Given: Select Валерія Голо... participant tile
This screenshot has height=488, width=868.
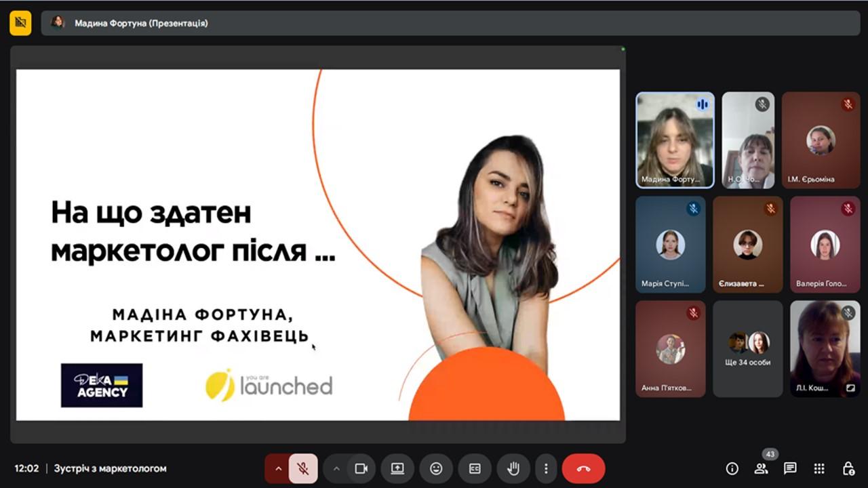Looking at the screenshot, I should pyautogui.click(x=825, y=245).
